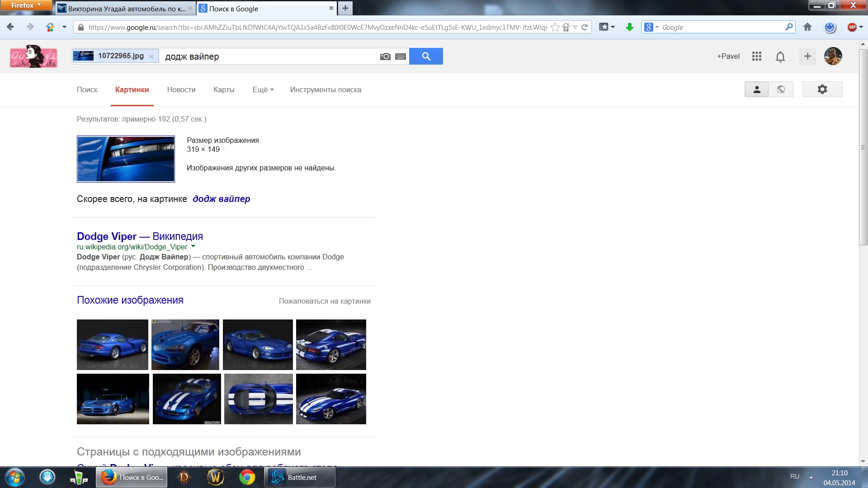Click the toolbar home-with-colors icon
This screenshot has height=488, width=868.
pos(50,27)
